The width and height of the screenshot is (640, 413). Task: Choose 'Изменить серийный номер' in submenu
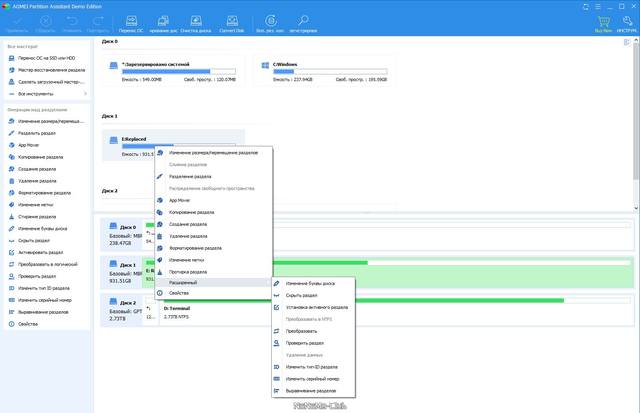[313, 379]
